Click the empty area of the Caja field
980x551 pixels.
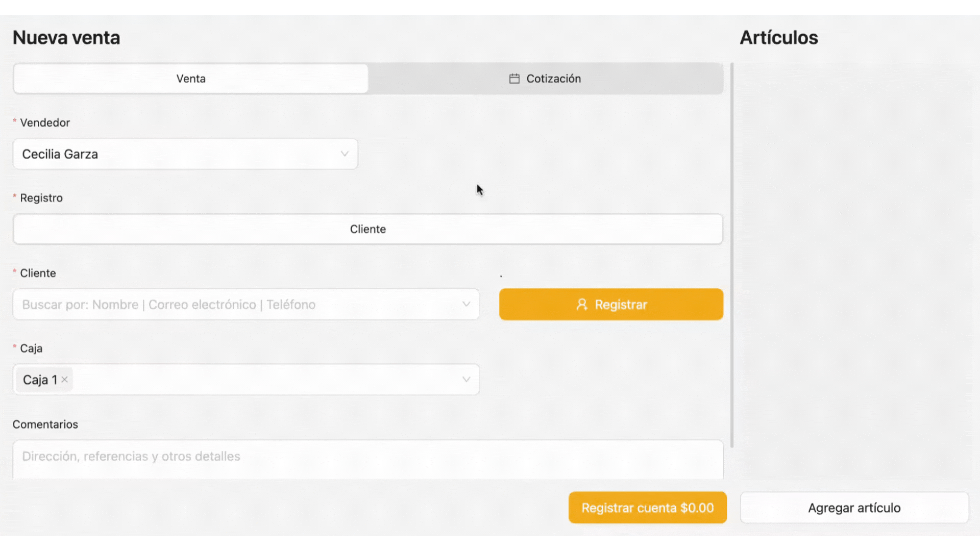(x=265, y=380)
